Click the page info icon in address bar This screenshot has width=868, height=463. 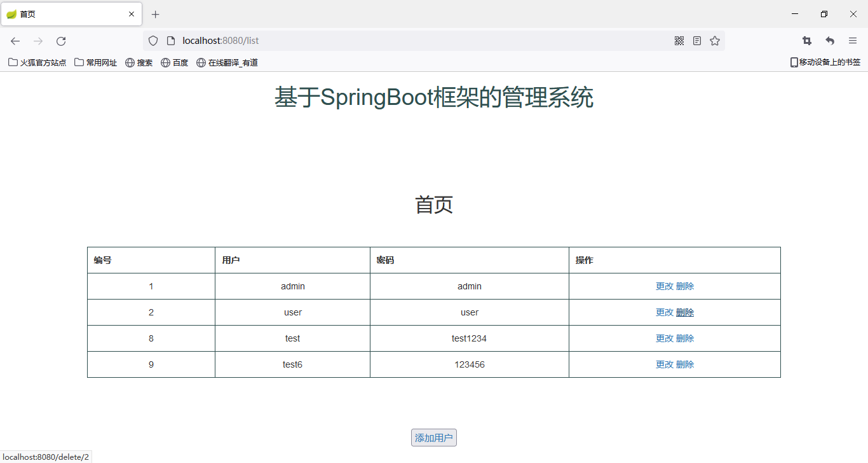point(170,41)
